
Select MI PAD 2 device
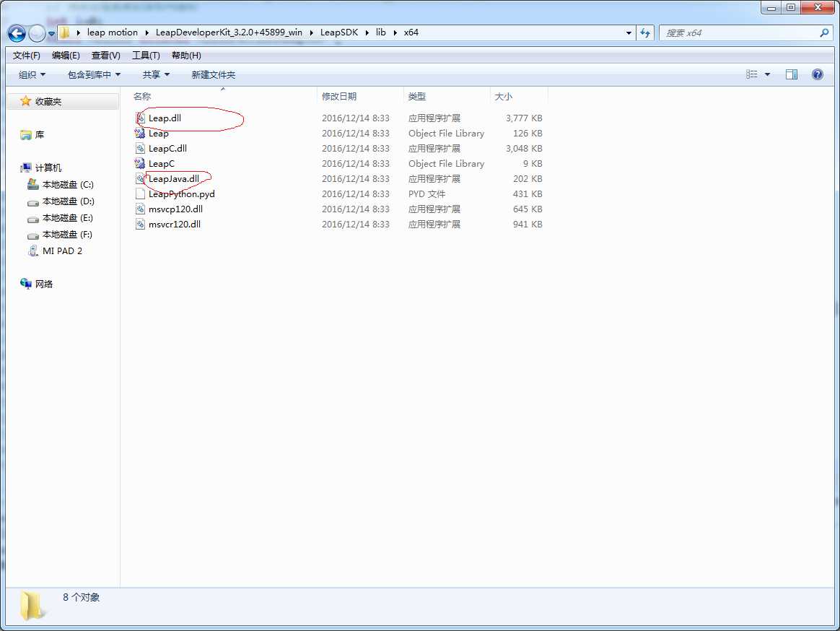click(63, 251)
